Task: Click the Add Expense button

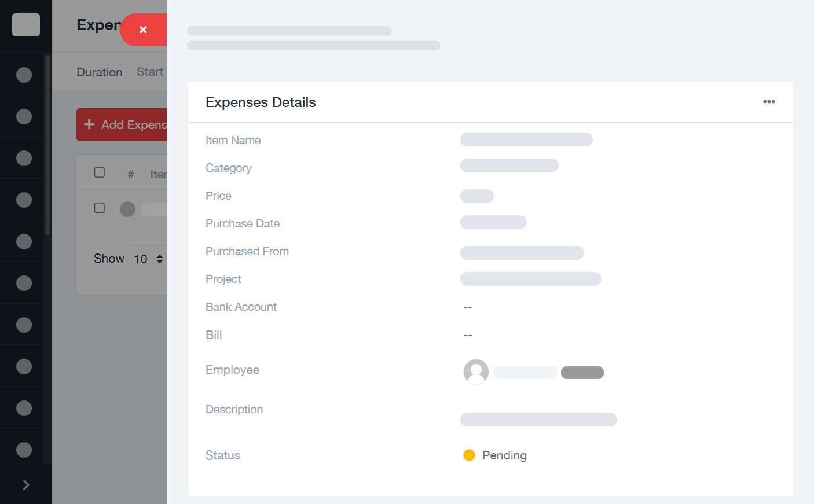Action: pyautogui.click(x=122, y=124)
